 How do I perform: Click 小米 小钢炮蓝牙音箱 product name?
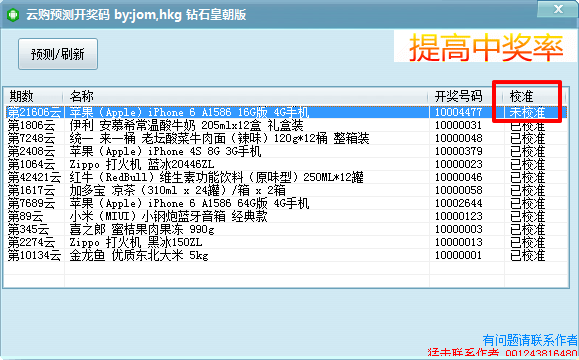(x=168, y=216)
